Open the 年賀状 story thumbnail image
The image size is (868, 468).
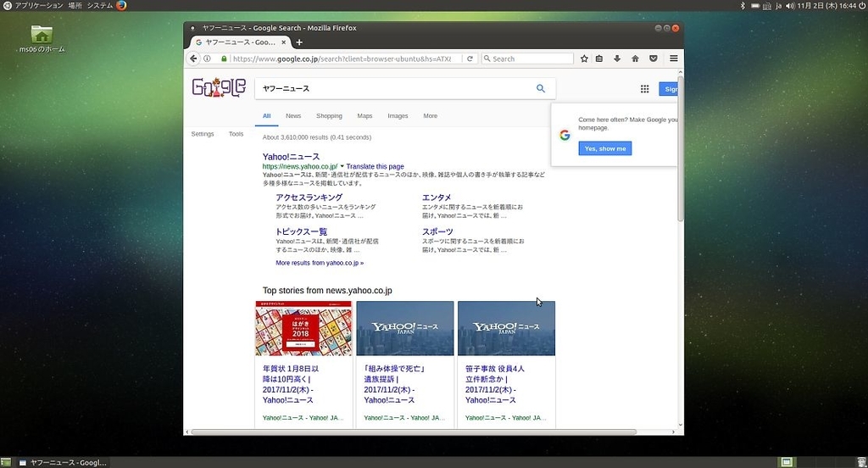(303, 328)
